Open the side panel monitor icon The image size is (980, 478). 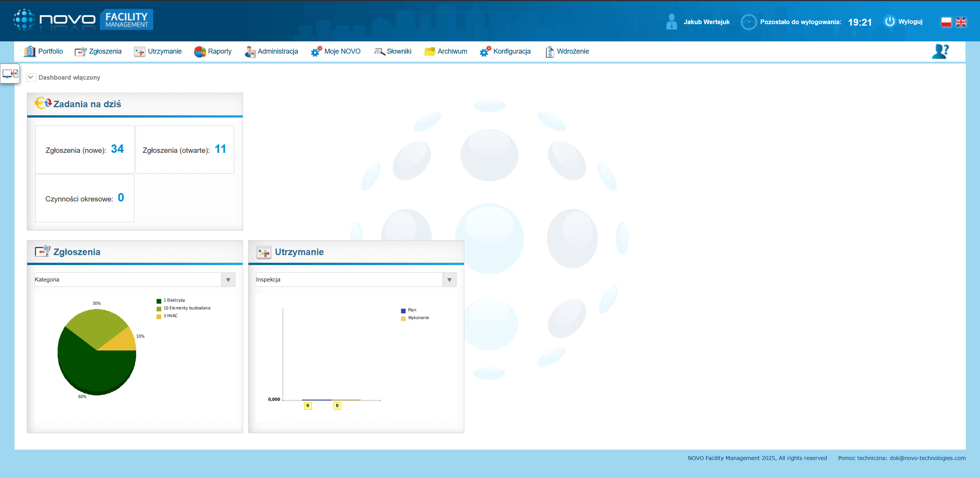pyautogui.click(x=10, y=73)
